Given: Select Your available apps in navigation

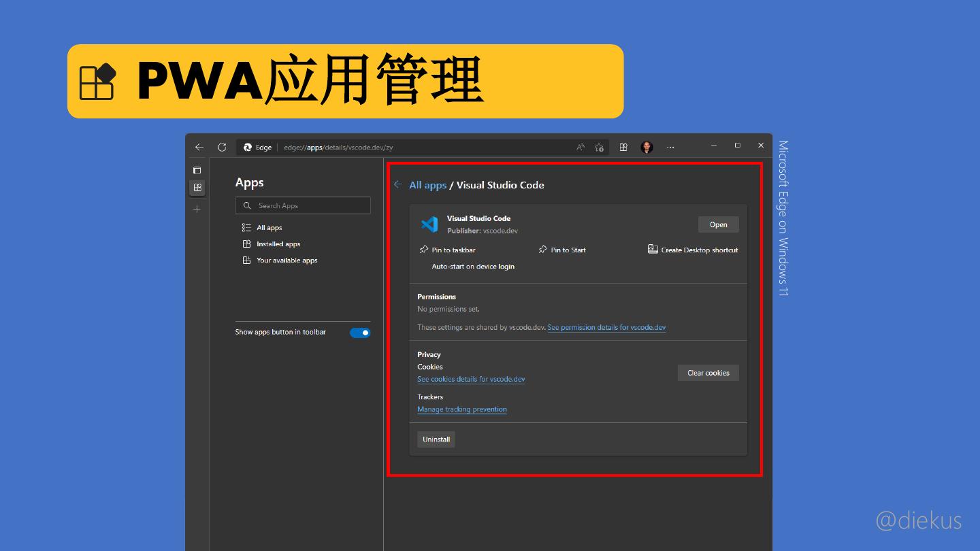Looking at the screenshot, I should click(x=287, y=261).
